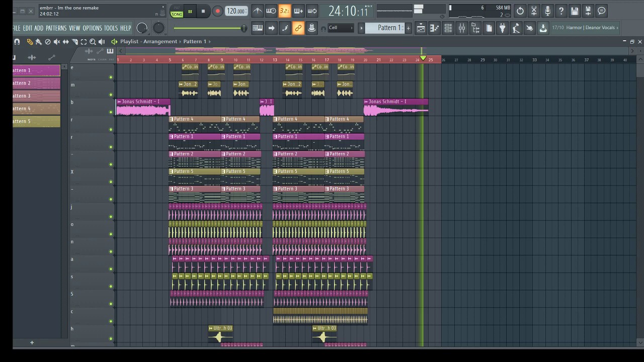Pause playback with the pause button
This screenshot has height=362, width=644.
190,11
